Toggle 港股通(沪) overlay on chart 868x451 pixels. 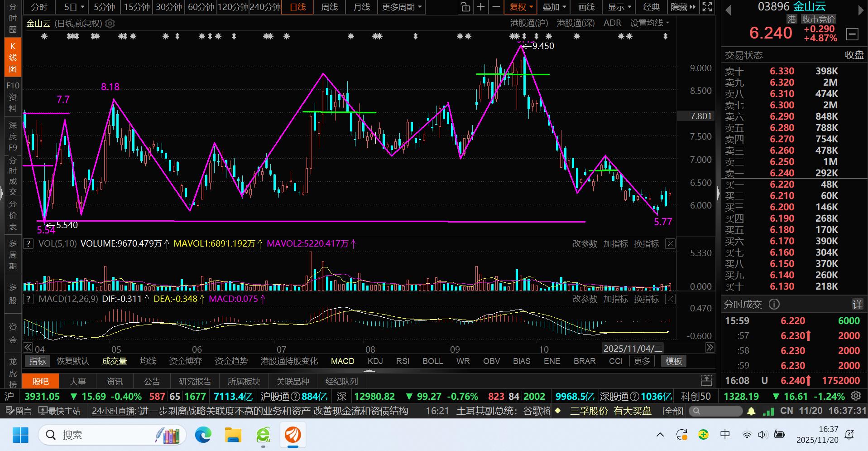pyautogui.click(x=529, y=23)
